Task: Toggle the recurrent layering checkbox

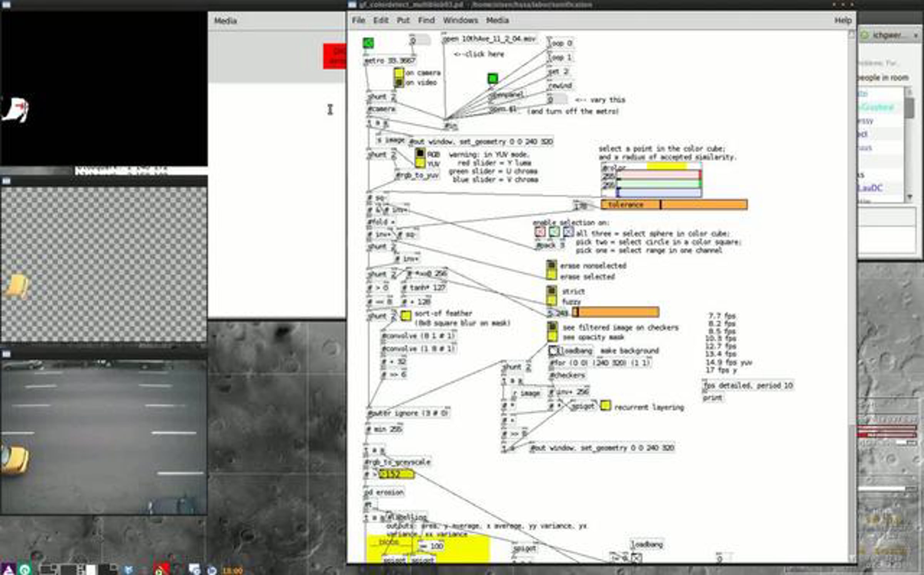Action: [605, 406]
